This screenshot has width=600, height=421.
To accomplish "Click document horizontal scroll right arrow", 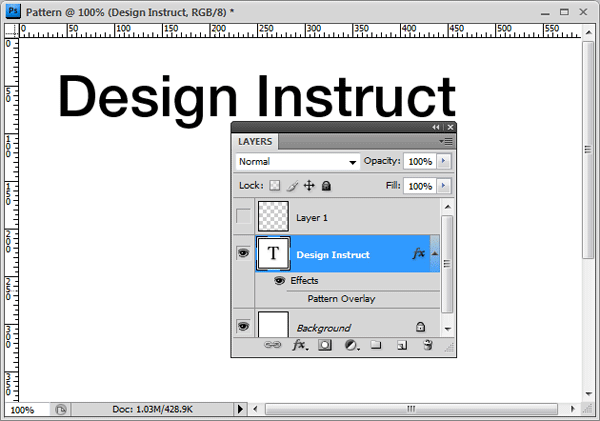I will click(x=572, y=409).
